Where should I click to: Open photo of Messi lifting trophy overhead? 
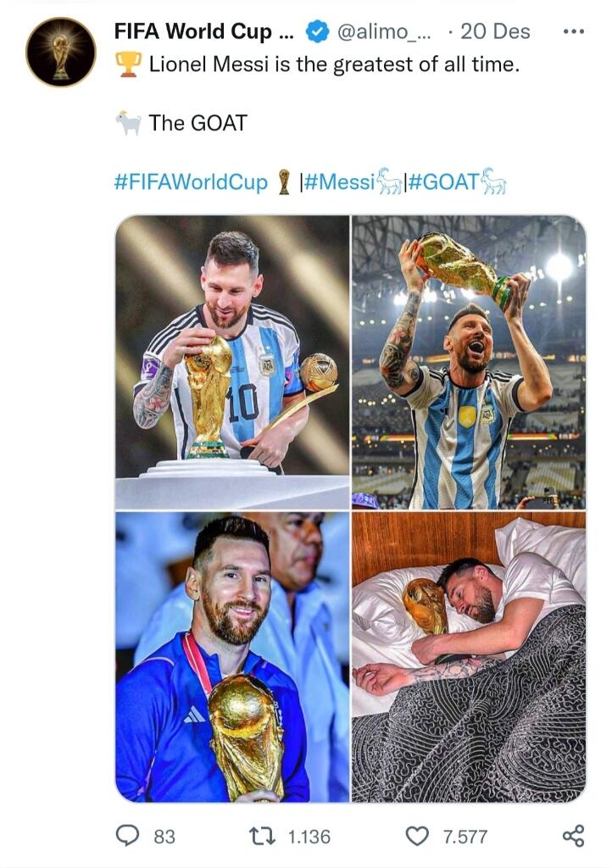469,362
